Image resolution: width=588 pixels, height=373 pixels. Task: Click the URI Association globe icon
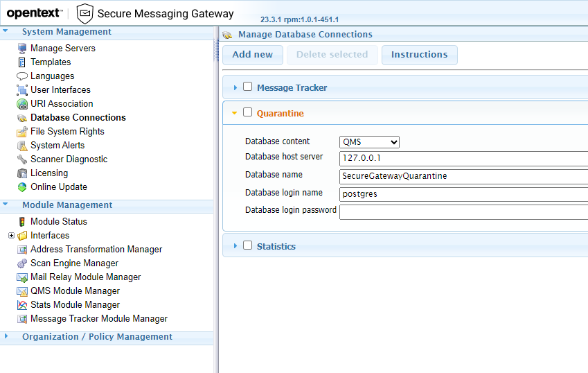pyautogui.click(x=22, y=104)
